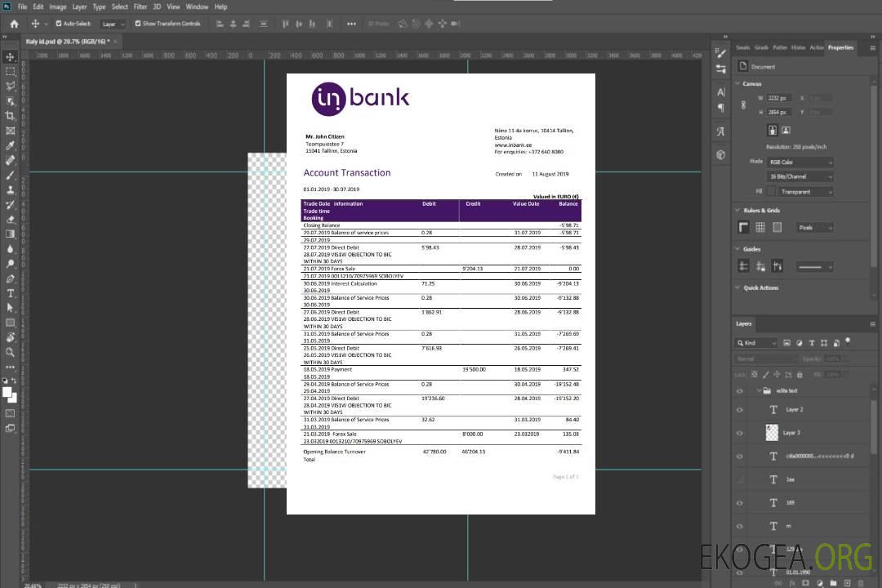This screenshot has height=588, width=882.
Task: Open the Edit Toolbar three-dots menu
Action: tap(10, 367)
